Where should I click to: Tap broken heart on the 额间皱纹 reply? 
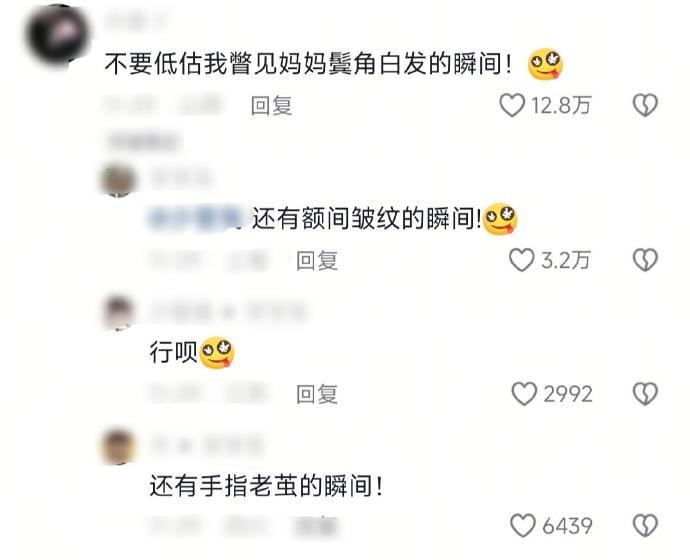point(645,260)
